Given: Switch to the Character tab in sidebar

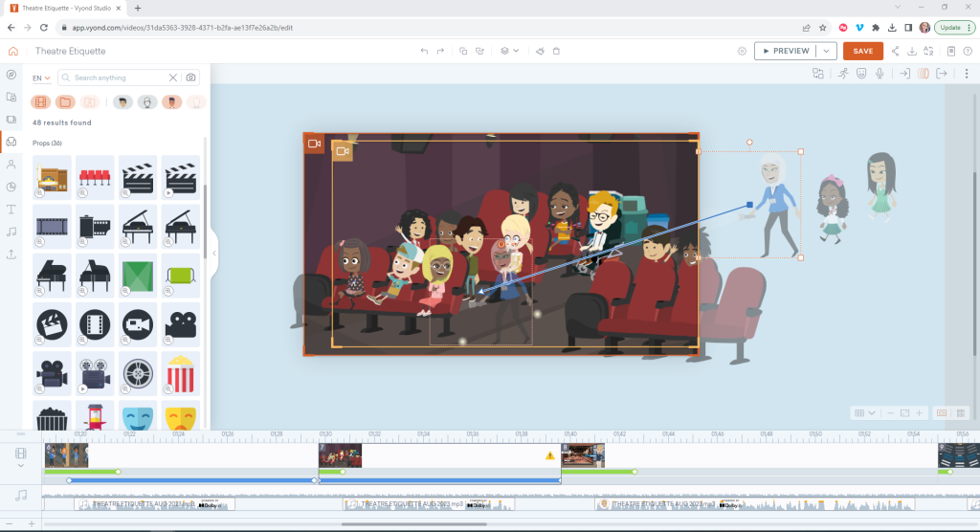Looking at the screenshot, I should (x=11, y=165).
